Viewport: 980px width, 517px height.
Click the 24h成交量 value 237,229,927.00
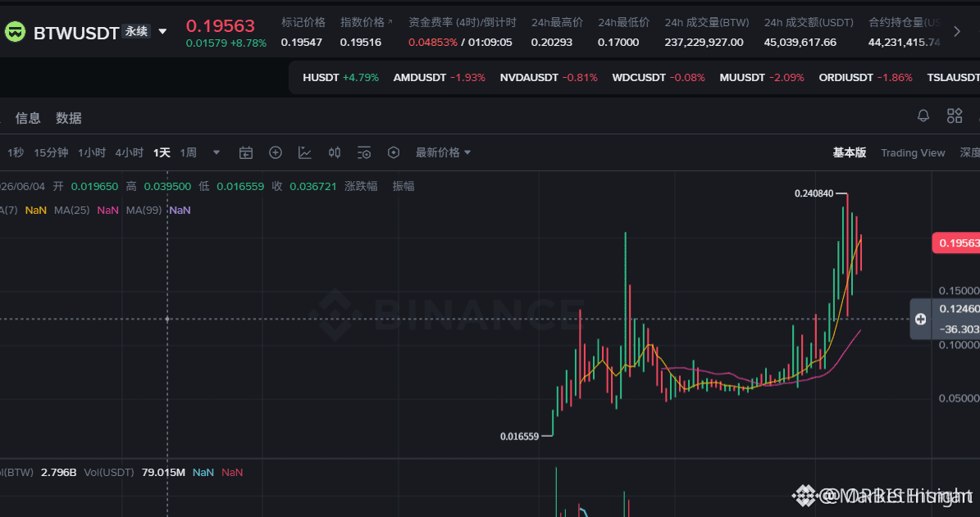point(704,43)
